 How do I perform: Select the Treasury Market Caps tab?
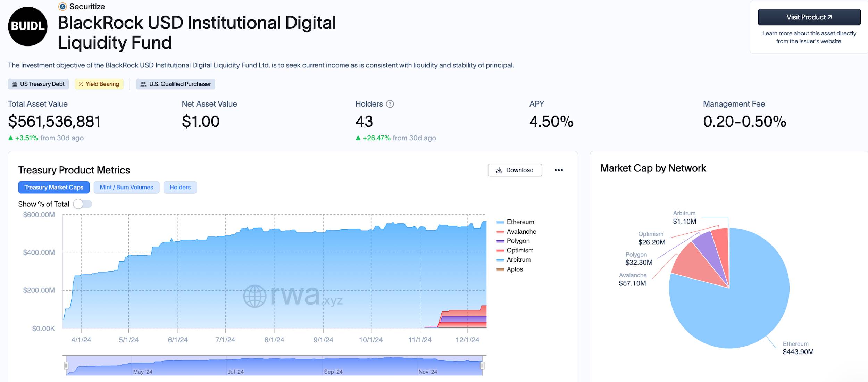pyautogui.click(x=54, y=187)
